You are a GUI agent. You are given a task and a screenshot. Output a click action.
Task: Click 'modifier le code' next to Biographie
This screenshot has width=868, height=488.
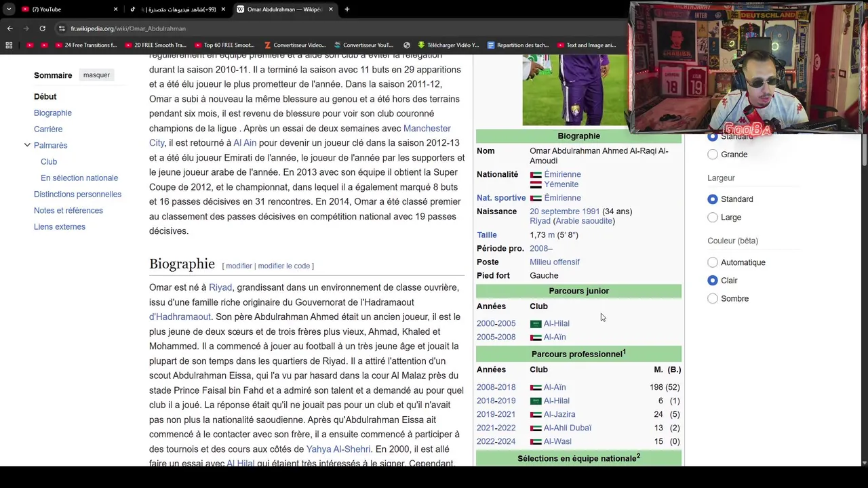point(284,266)
